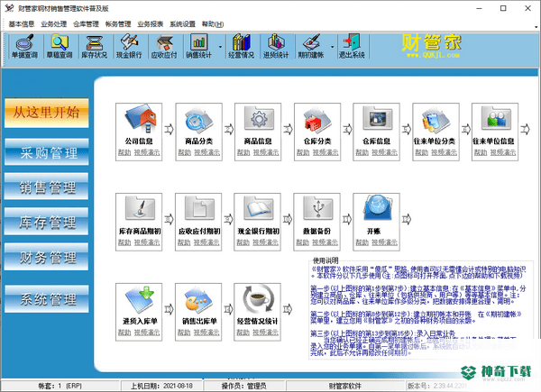Click 退出系统 exit icon
The width and height of the screenshot is (541, 392).
point(352,46)
